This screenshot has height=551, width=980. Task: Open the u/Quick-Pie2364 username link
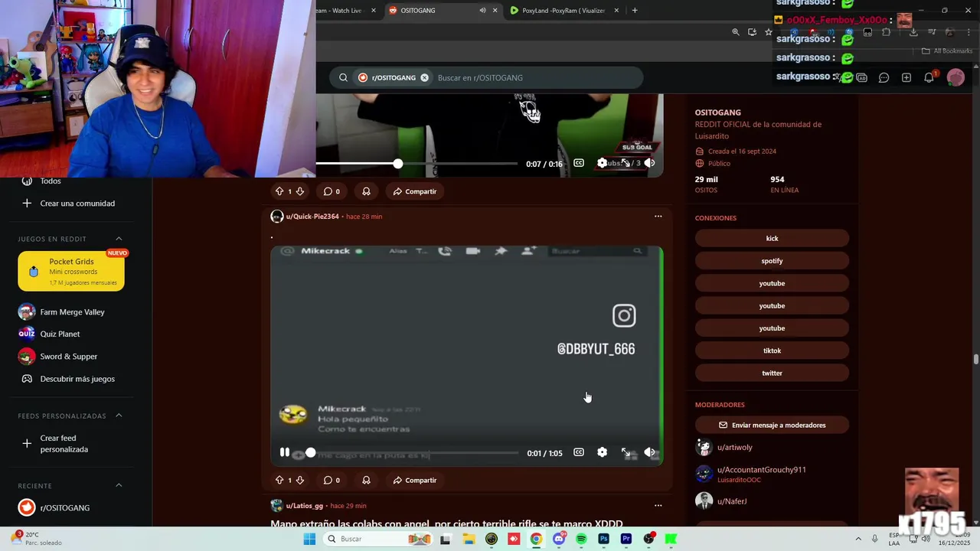[x=312, y=217]
